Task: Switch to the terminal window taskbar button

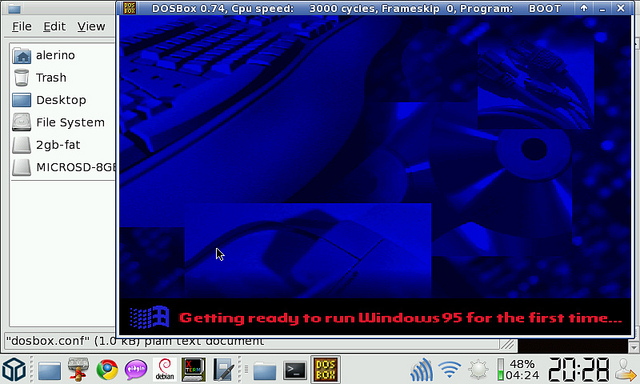Action: coord(295,371)
